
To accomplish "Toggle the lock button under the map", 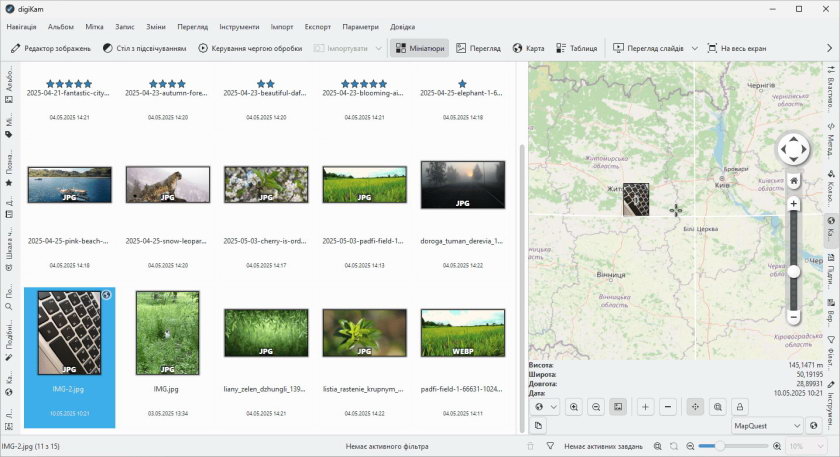I will [739, 407].
